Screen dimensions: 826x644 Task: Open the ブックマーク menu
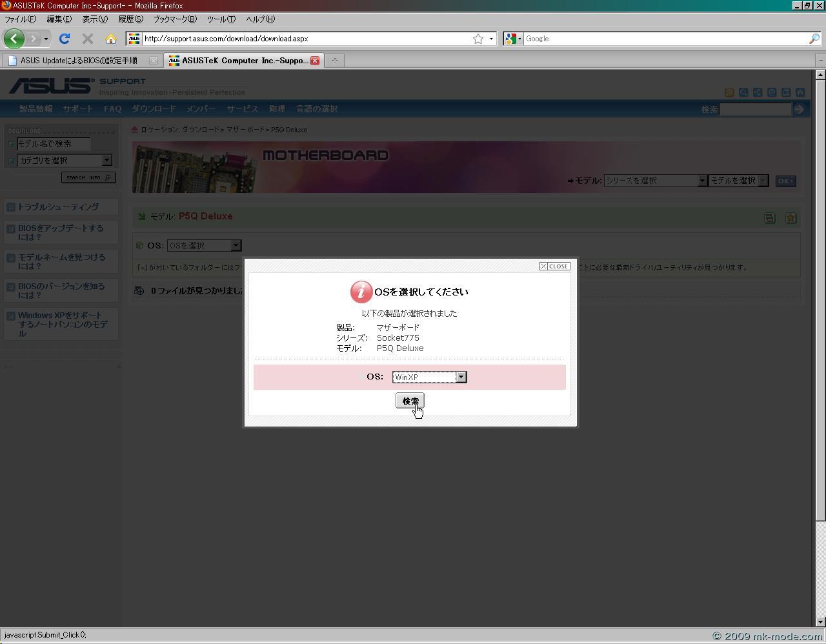(x=174, y=19)
